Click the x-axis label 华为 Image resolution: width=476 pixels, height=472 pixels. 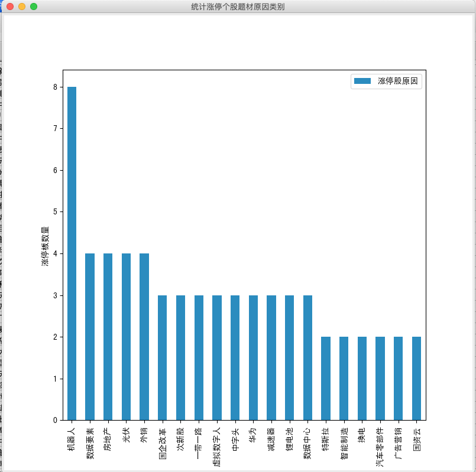click(x=253, y=435)
